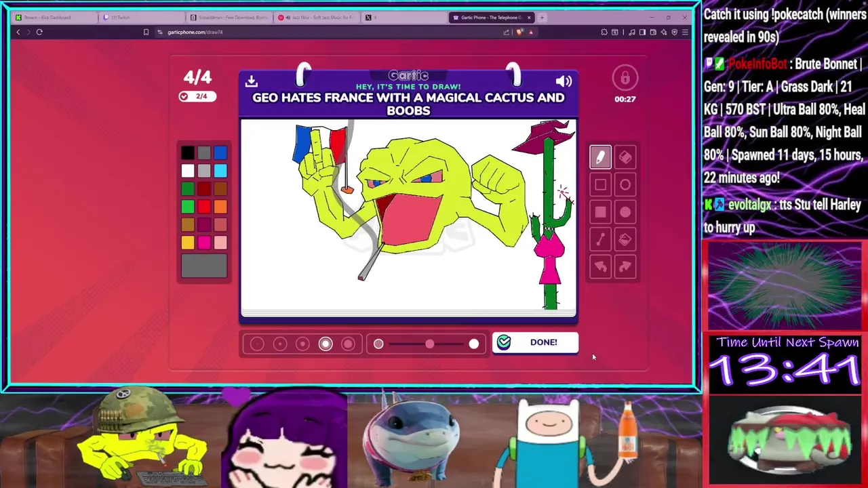Pick the dark gray color swatch

coord(204,153)
